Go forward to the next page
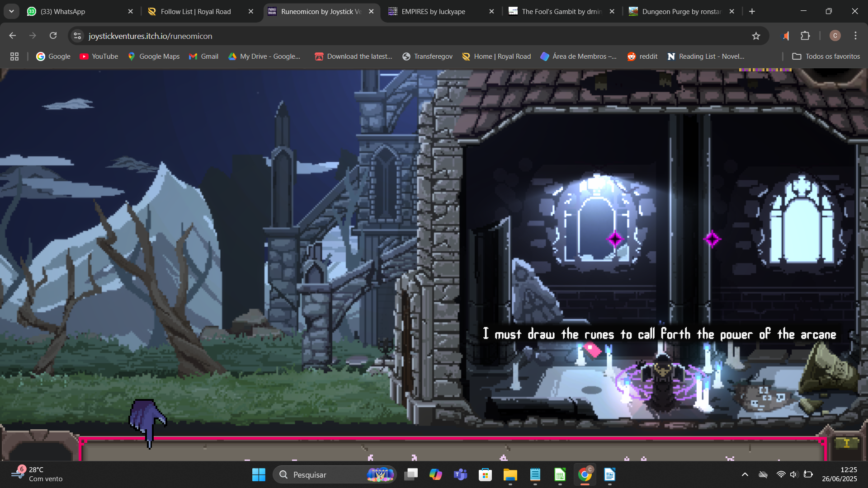 [x=33, y=36]
